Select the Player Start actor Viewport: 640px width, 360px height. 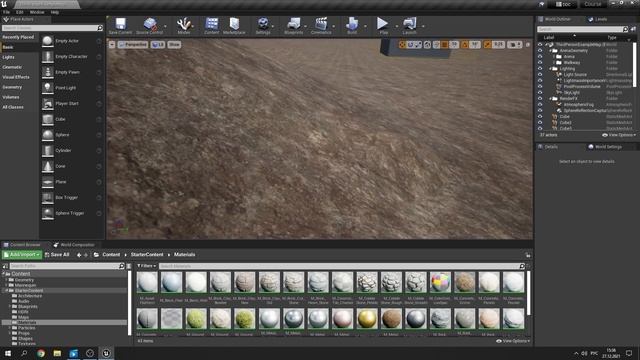click(x=72, y=103)
